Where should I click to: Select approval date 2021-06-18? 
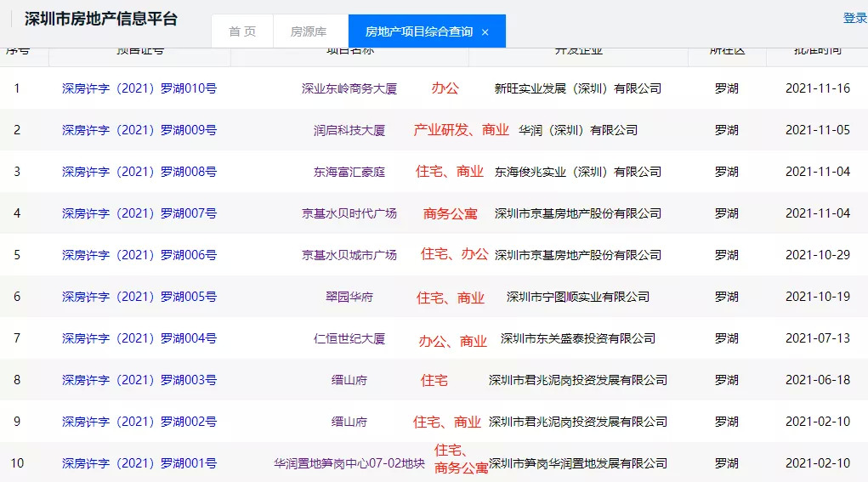[818, 380]
